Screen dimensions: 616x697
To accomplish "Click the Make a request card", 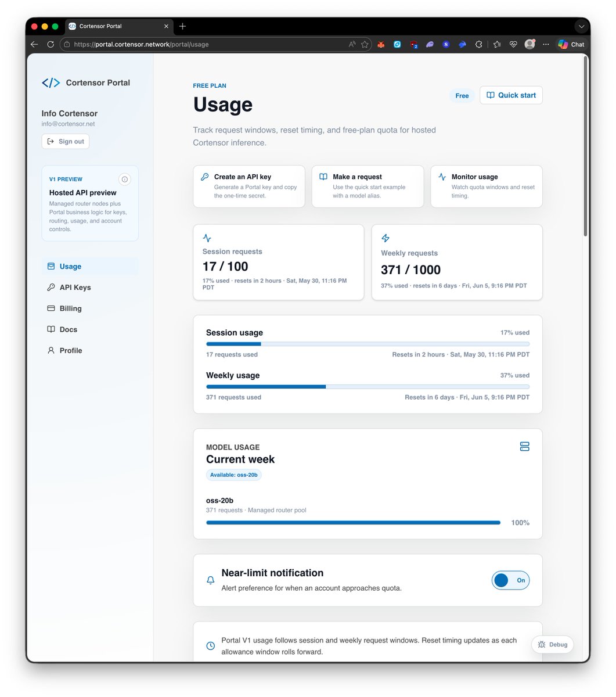I will point(368,186).
